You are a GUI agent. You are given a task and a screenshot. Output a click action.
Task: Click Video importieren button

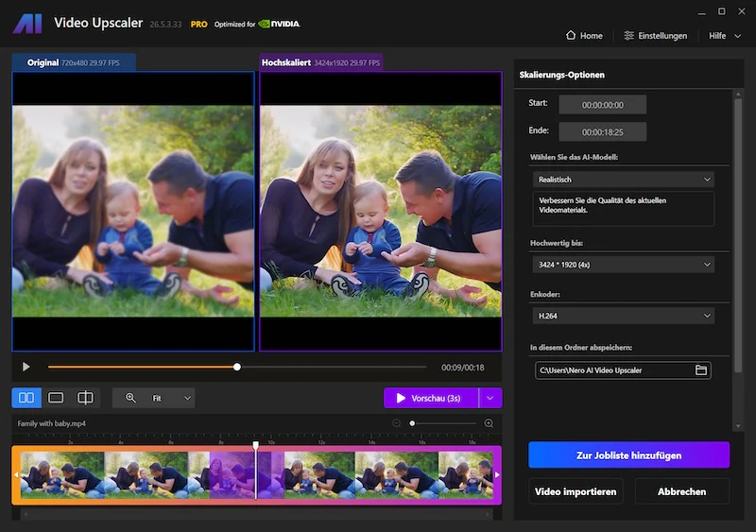[576, 491]
